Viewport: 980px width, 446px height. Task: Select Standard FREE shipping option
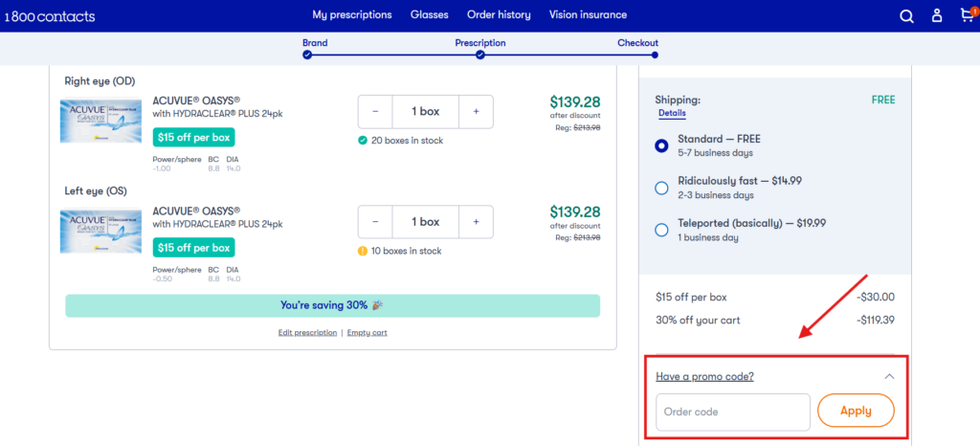point(661,145)
